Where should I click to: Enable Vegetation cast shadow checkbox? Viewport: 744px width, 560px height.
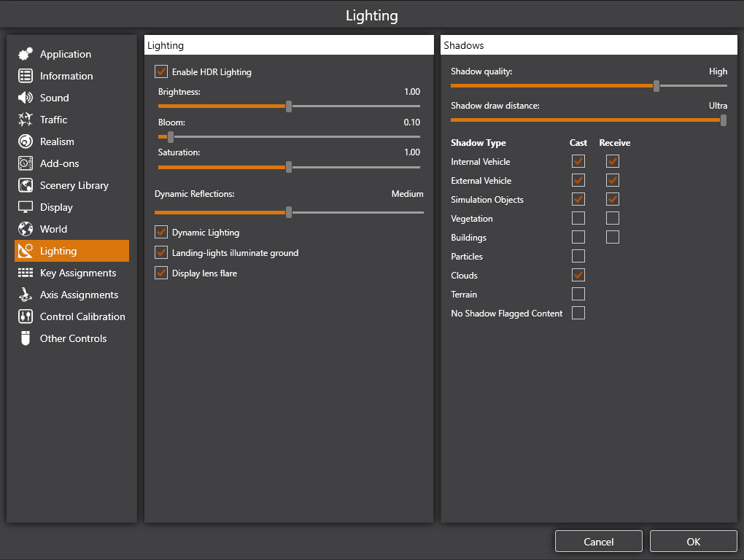578,218
